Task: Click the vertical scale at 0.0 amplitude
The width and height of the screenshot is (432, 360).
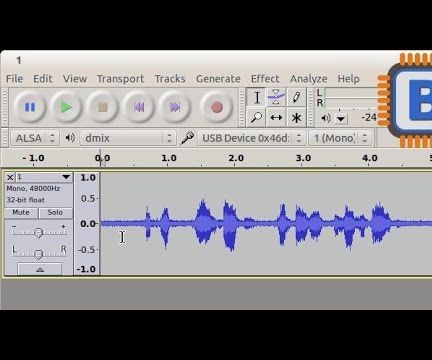Action: [88, 224]
